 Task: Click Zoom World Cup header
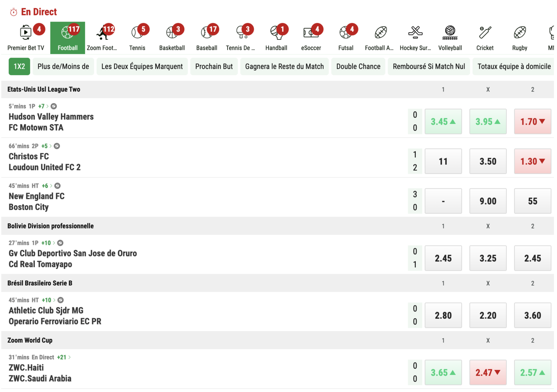pos(30,340)
